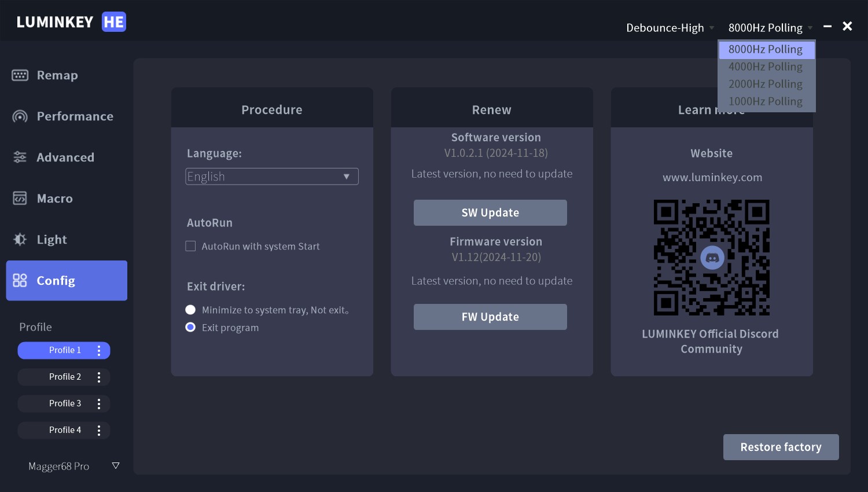The width and height of the screenshot is (868, 492).
Task: Open the Debounce-High dropdown
Action: point(670,28)
